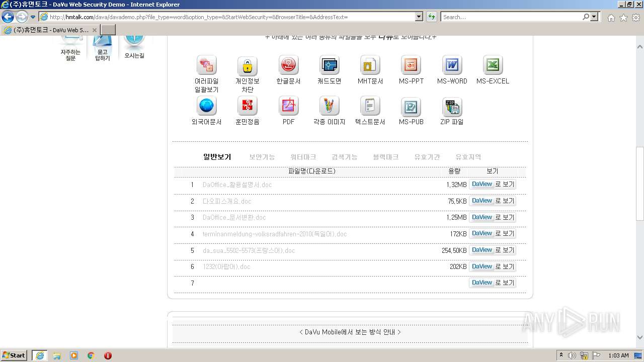Expand the search provider dropdown arrow
Image resolution: width=644 pixels, height=362 pixels.
(x=595, y=17)
